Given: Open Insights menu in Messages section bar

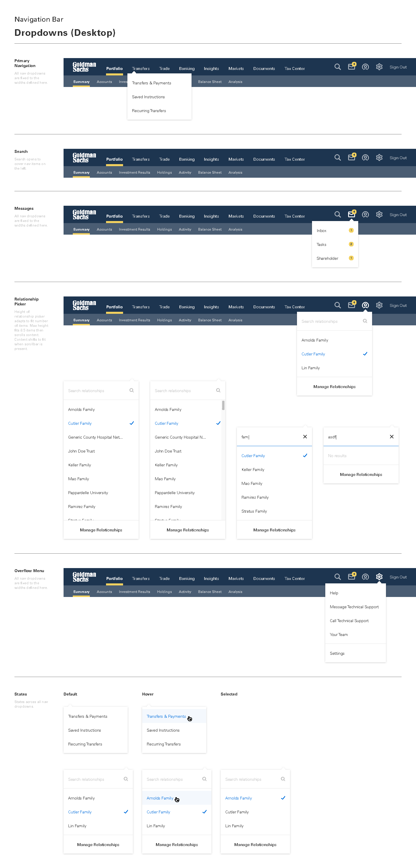Looking at the screenshot, I should pos(211,216).
